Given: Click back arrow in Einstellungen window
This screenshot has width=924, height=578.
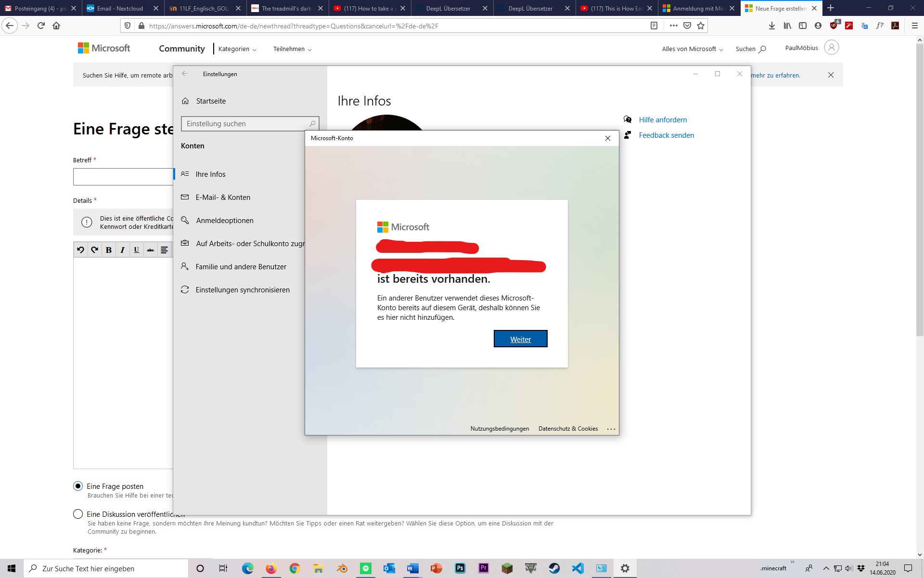Looking at the screenshot, I should [x=185, y=74].
